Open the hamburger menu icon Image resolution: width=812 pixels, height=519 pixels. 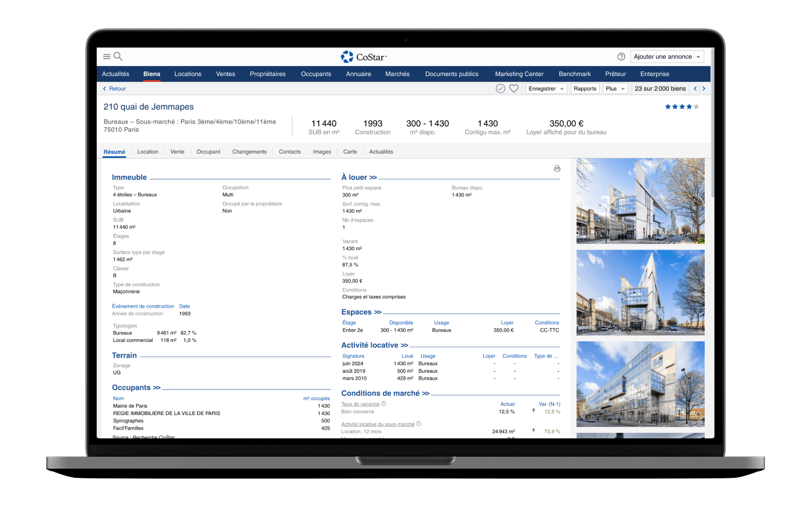pos(107,57)
